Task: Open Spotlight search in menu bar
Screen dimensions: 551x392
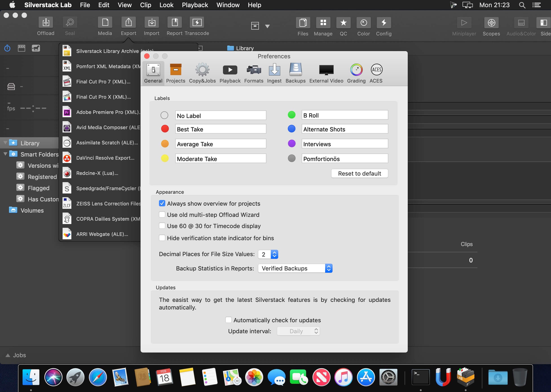Action: click(x=522, y=5)
